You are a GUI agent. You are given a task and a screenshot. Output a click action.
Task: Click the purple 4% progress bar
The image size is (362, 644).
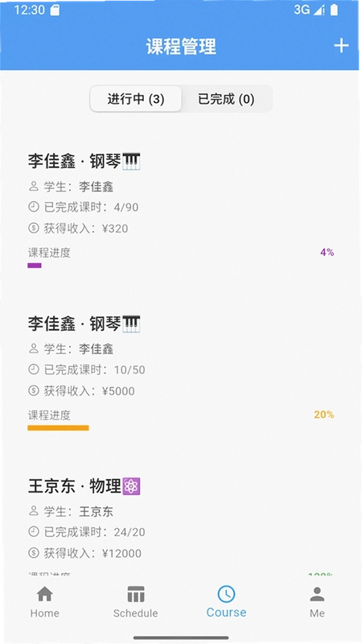coord(35,266)
